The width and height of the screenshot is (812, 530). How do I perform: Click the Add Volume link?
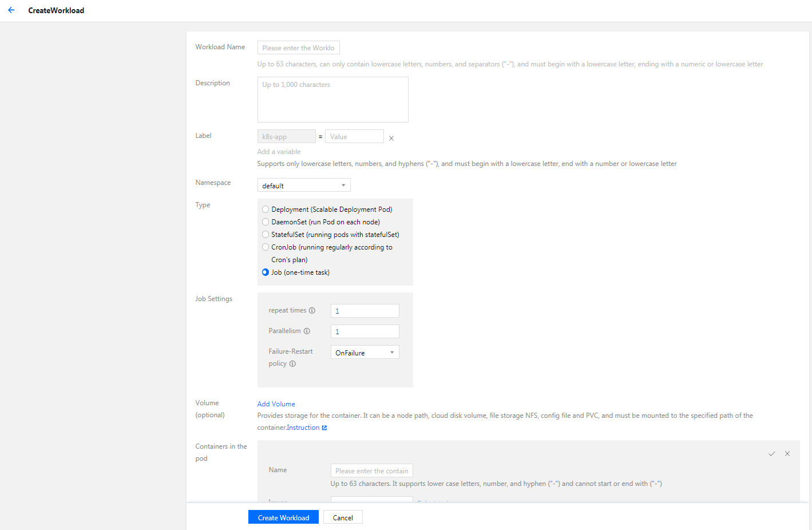[276, 404]
